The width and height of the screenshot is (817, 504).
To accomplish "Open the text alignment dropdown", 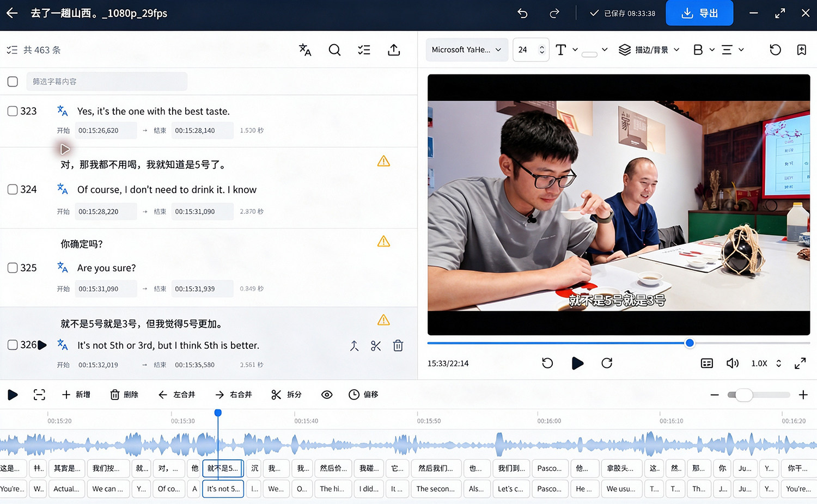I will (733, 50).
